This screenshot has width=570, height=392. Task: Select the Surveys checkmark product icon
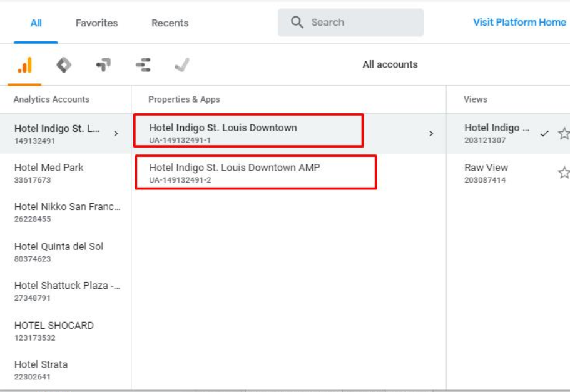point(181,65)
